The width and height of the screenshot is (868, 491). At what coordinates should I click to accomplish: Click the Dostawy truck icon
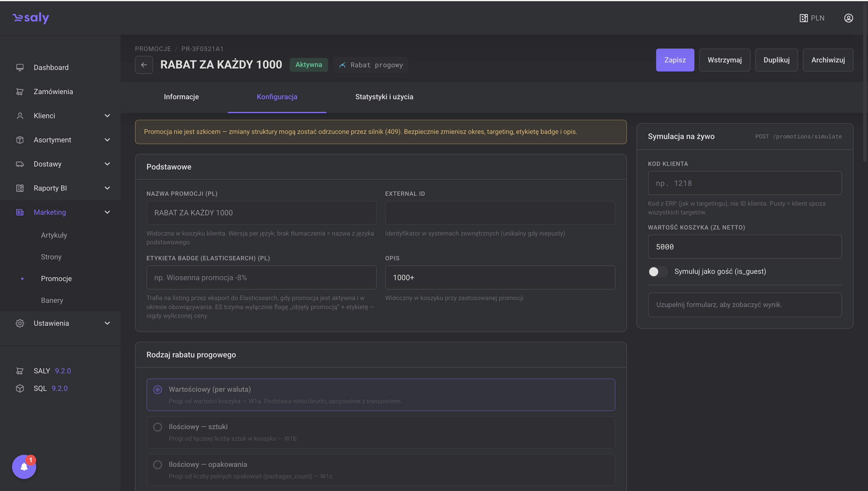[20, 164]
